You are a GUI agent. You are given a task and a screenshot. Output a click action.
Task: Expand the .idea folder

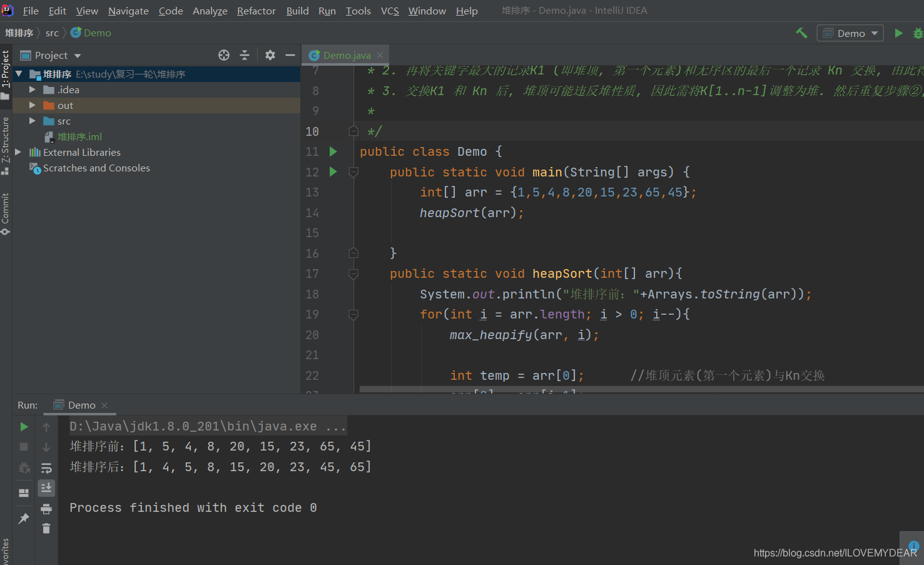[x=33, y=89]
